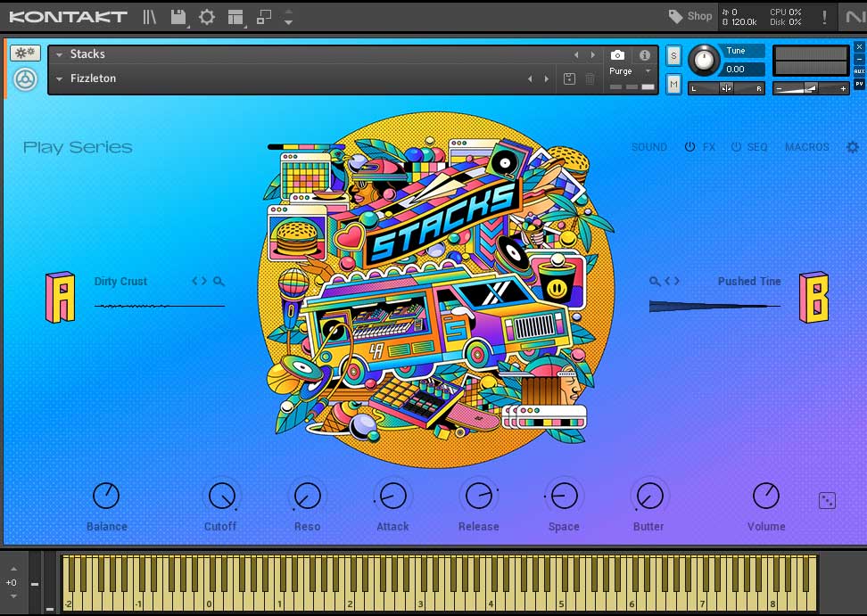Viewport: 867px width, 616px height.
Task: Open Kontakt options gear icon
Action: (x=207, y=17)
